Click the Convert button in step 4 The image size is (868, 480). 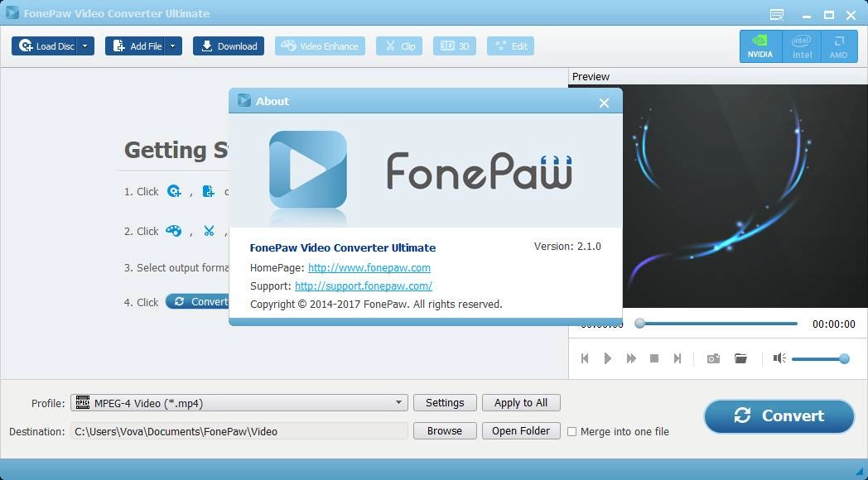[x=197, y=301]
